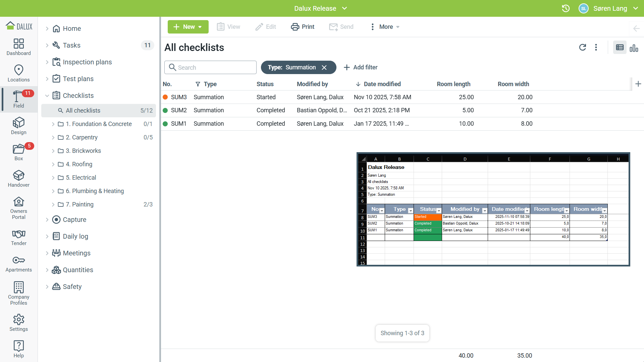Select All checklists in the tree

click(x=99, y=111)
